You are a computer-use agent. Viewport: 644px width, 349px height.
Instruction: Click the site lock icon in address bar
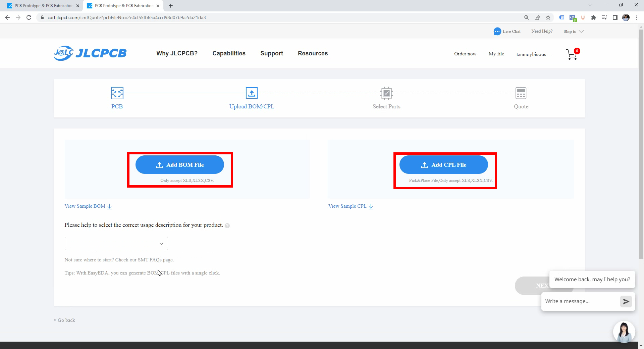coord(42,17)
